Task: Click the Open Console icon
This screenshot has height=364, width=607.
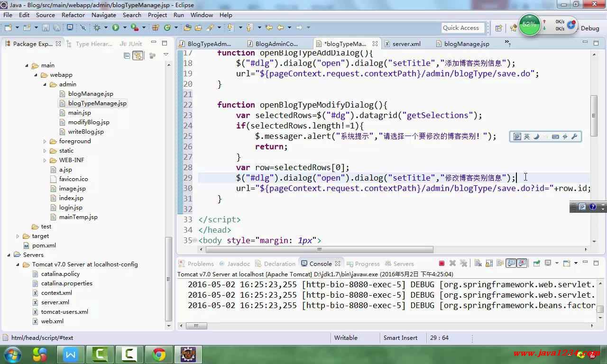Action: (567, 263)
